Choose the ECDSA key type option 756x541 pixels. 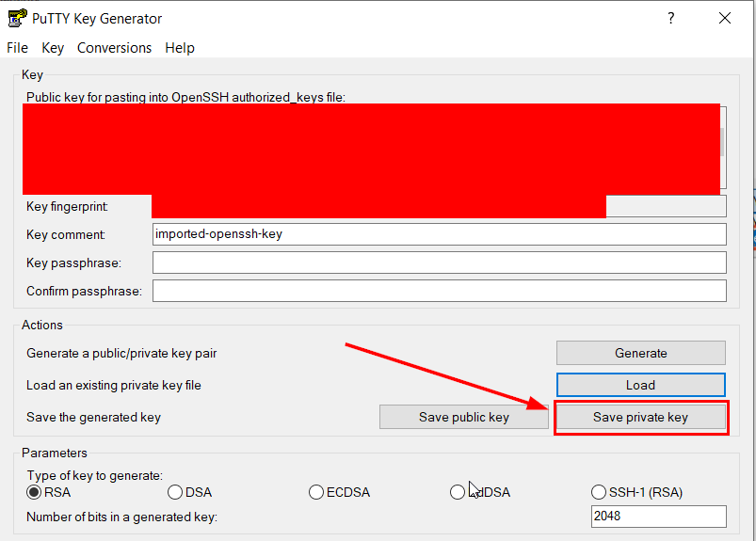pos(317,492)
